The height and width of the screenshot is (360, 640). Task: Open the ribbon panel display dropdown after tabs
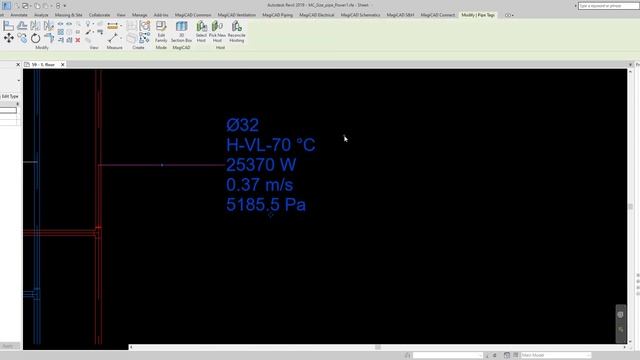pyautogui.click(x=509, y=15)
